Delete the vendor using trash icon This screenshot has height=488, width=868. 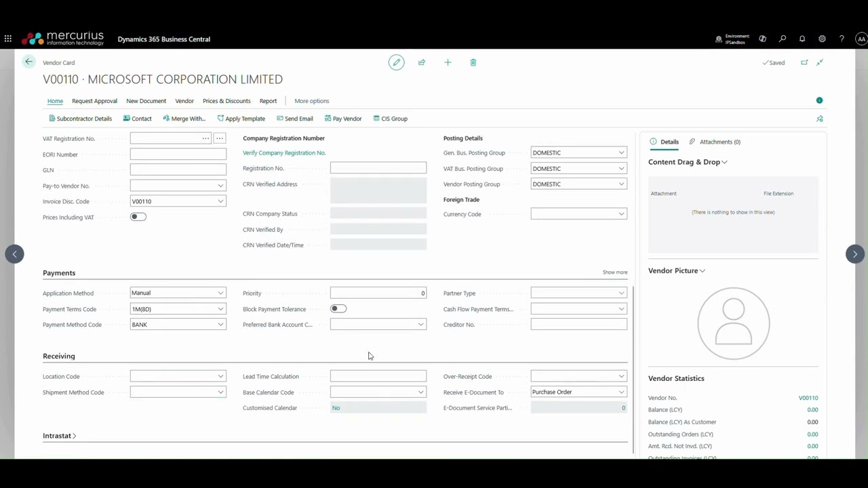473,62
